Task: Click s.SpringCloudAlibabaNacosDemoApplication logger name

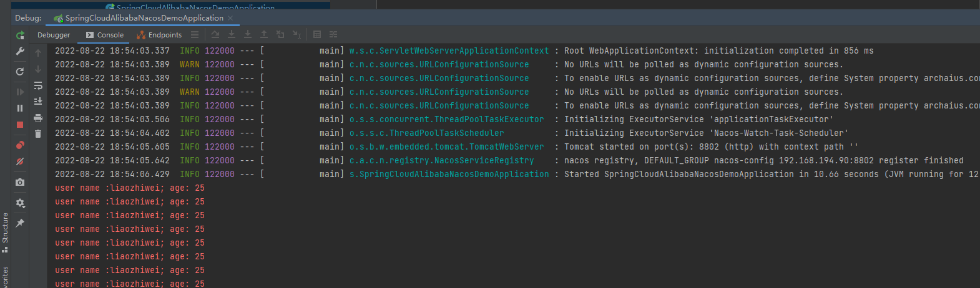Action: tap(449, 174)
